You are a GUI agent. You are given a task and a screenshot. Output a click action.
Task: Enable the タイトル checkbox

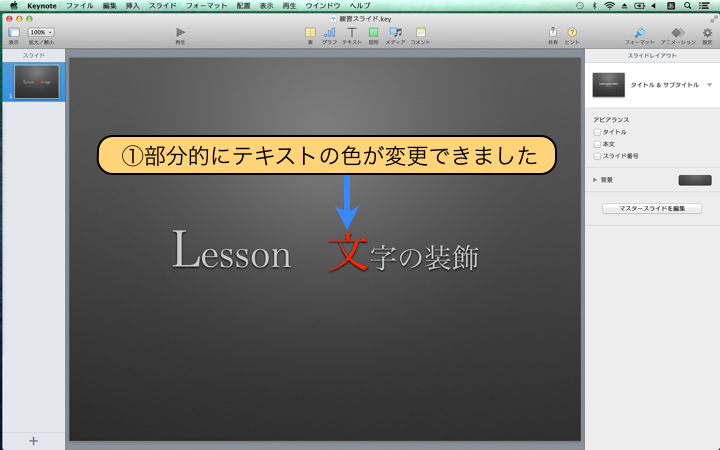(x=597, y=132)
